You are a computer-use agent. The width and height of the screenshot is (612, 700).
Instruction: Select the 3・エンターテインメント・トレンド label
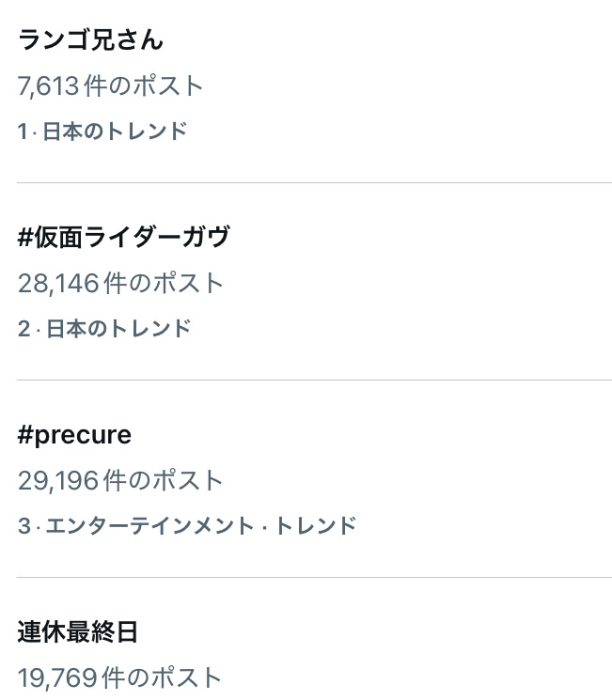pyautogui.click(x=187, y=526)
